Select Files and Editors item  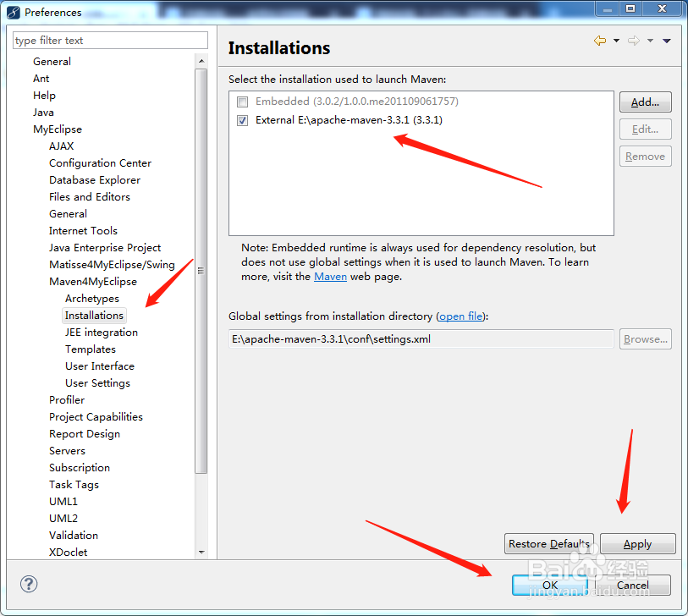(90, 197)
